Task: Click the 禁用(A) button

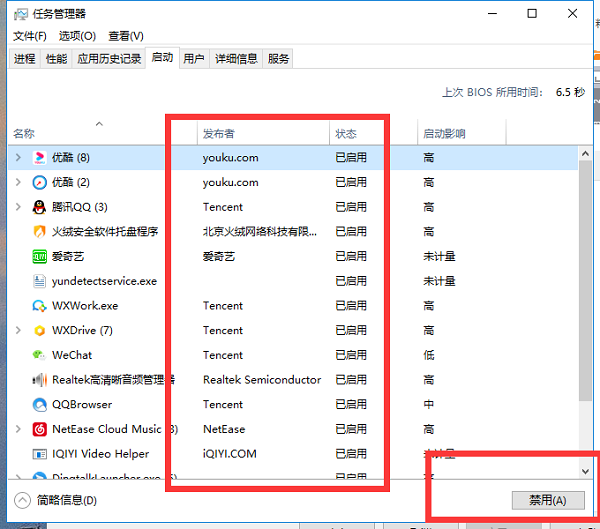Action: tap(548, 500)
